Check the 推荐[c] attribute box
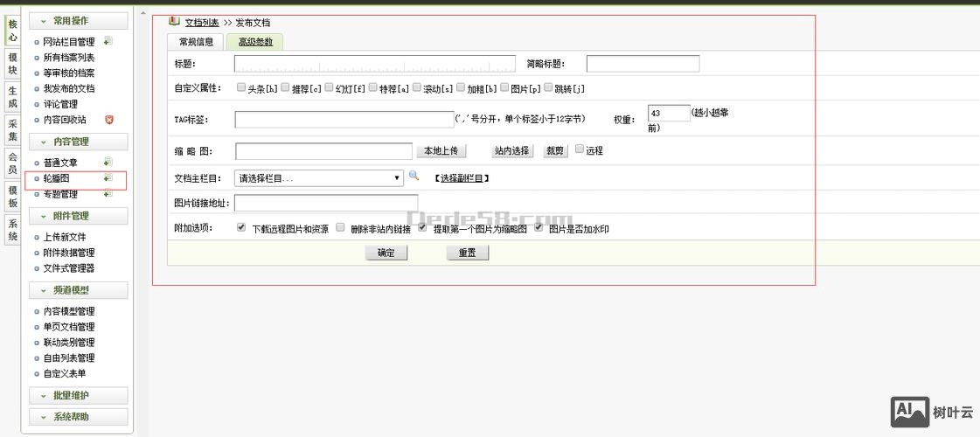980x437 pixels. tap(285, 87)
